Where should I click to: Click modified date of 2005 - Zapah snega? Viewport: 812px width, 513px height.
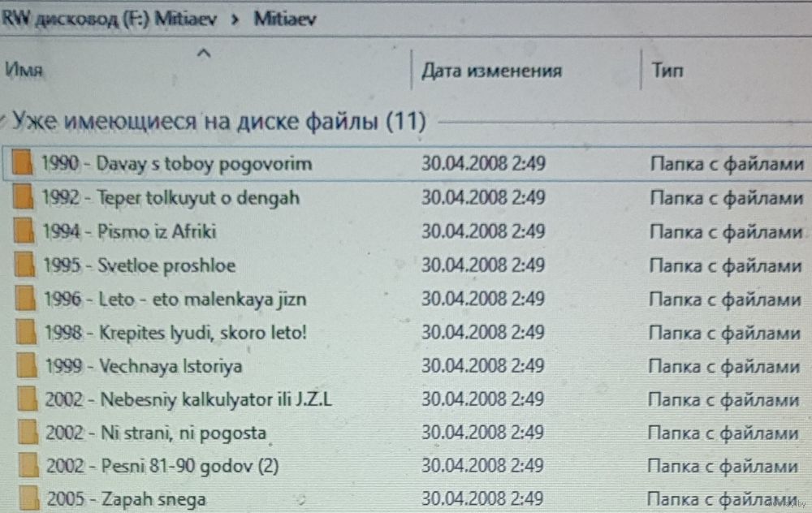pyautogui.click(x=482, y=498)
